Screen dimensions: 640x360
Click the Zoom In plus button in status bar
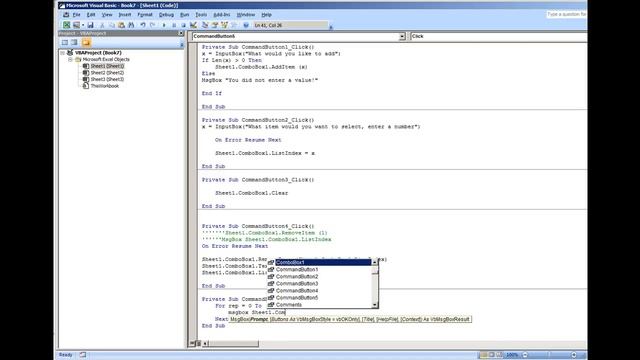pos(573,355)
